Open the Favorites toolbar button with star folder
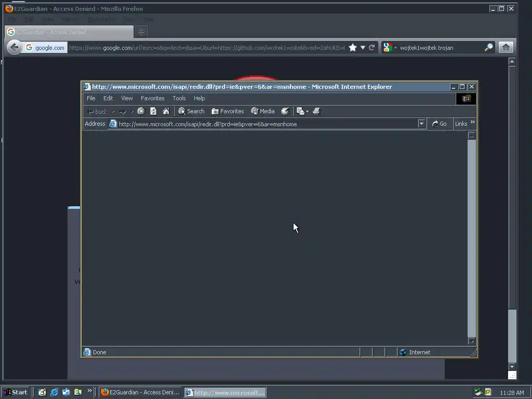 click(x=228, y=111)
